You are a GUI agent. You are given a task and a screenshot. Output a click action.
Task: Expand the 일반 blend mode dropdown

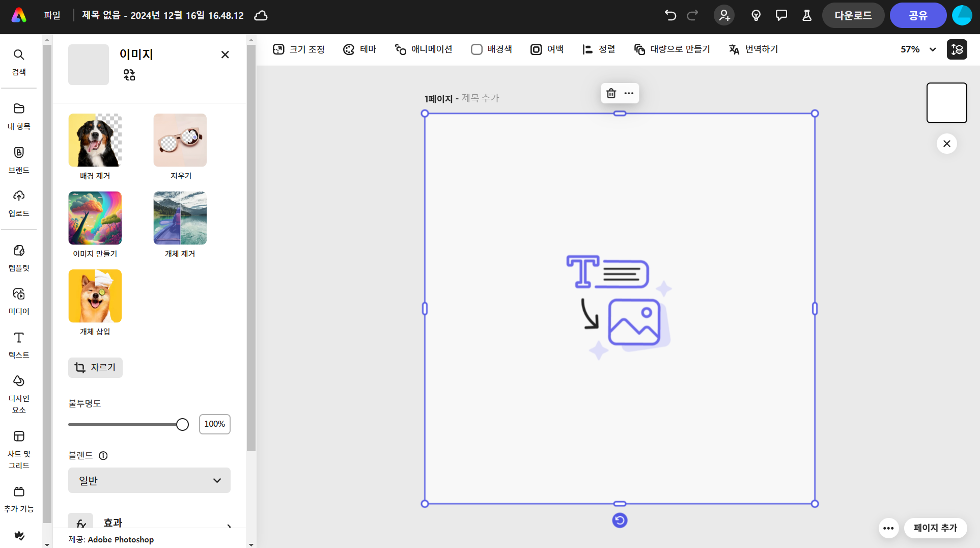[149, 480]
